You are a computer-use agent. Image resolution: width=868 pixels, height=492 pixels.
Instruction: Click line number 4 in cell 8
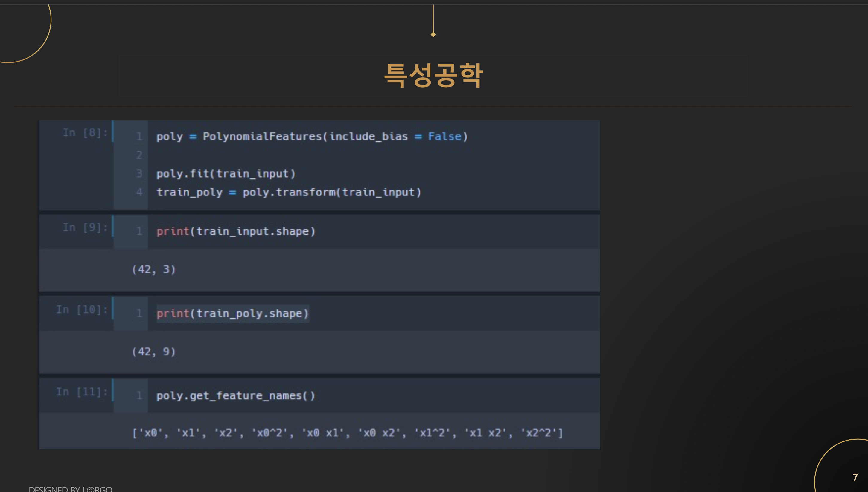click(139, 192)
